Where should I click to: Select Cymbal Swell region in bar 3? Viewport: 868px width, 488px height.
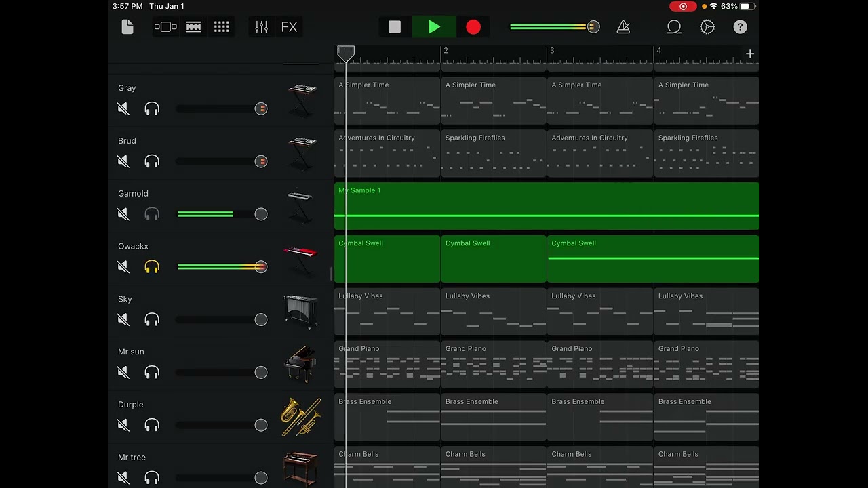coord(653,259)
